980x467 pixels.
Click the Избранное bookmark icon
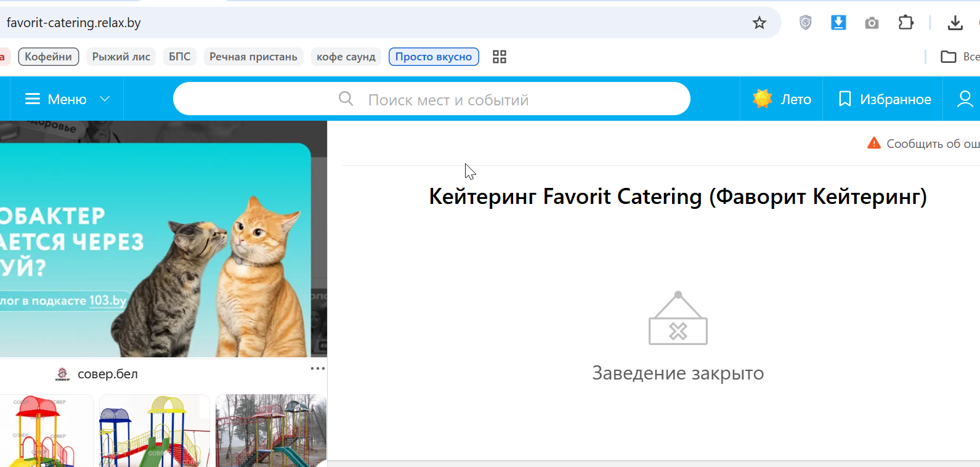845,99
